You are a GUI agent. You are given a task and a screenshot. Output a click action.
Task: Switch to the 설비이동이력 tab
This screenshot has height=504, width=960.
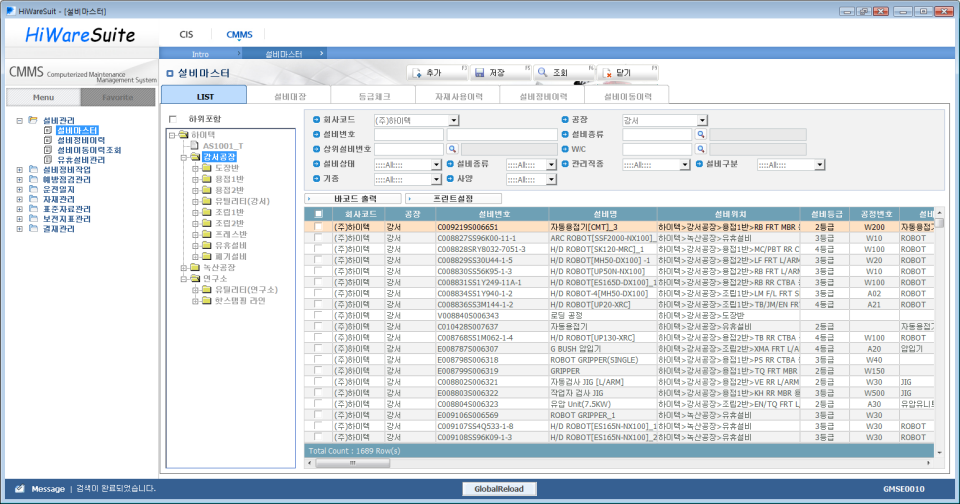(x=627, y=96)
